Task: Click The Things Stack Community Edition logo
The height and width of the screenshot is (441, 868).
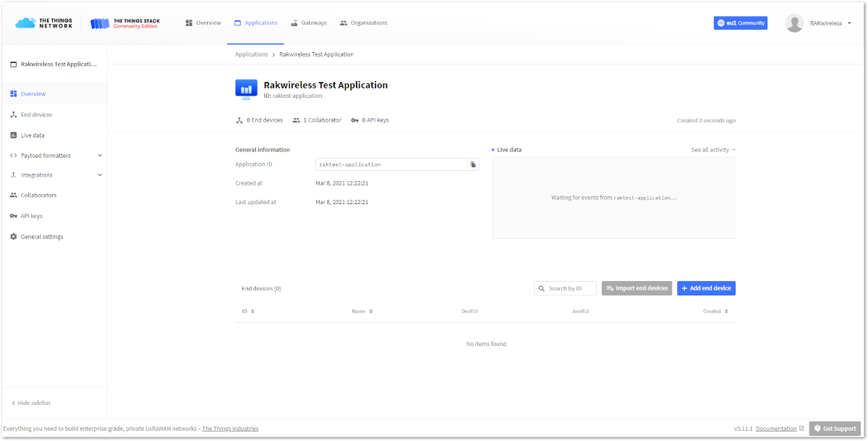Action: tap(125, 23)
